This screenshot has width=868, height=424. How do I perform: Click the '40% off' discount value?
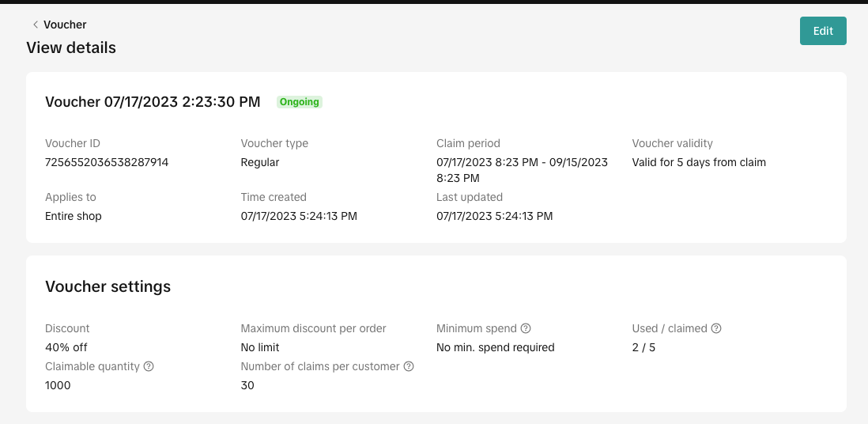(x=66, y=347)
